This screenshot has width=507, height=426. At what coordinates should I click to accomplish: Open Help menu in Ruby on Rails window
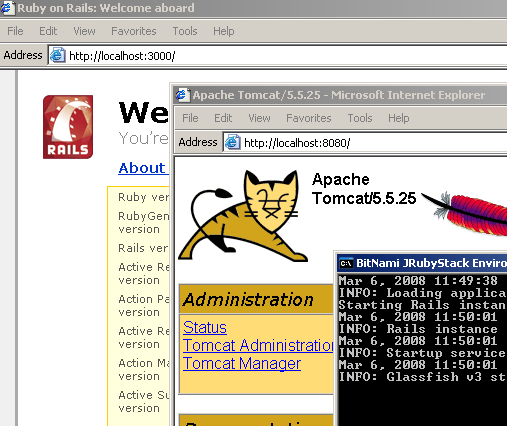(x=224, y=31)
